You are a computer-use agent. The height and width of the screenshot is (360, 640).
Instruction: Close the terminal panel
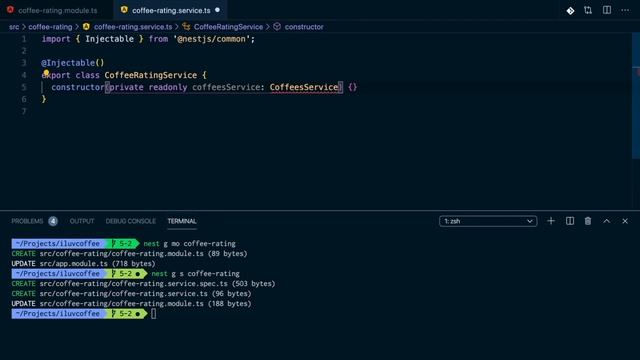625,221
